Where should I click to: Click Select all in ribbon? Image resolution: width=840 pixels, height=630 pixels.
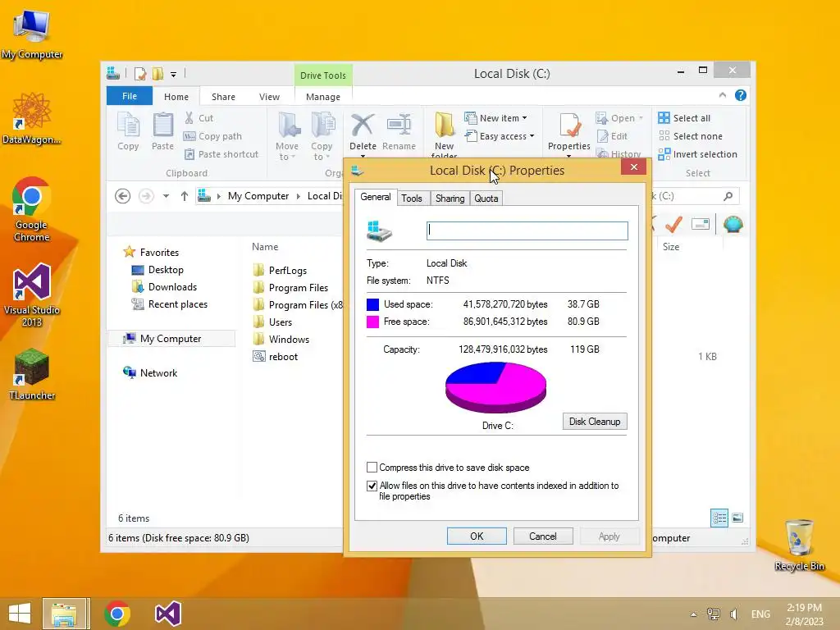pyautogui.click(x=685, y=118)
